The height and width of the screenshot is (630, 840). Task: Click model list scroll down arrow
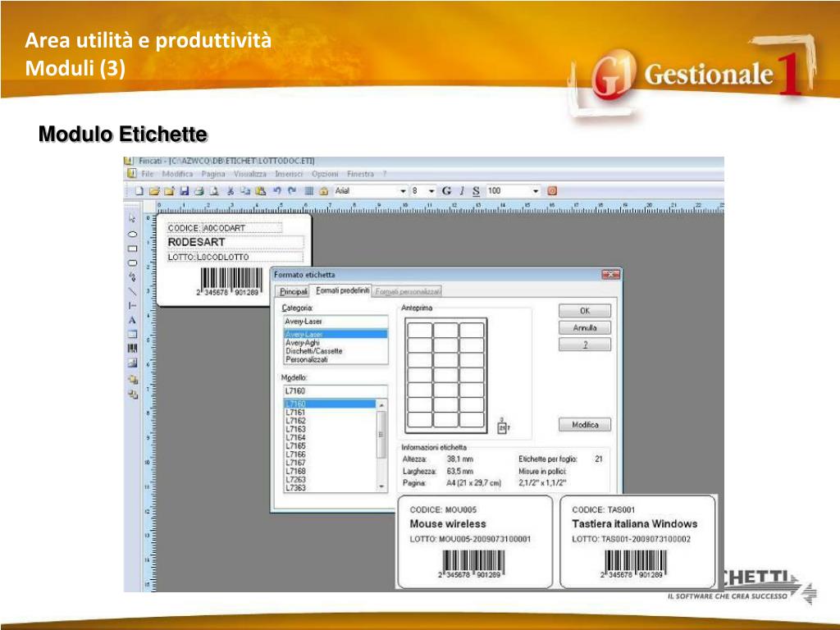coord(381,486)
